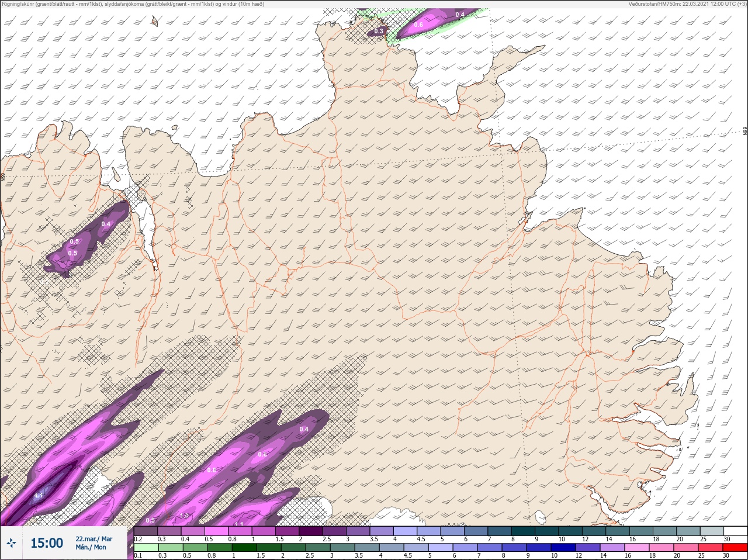Click the weekday text 'Mán./ Mon'
Viewport: 748px width, 560px height.
(x=91, y=547)
